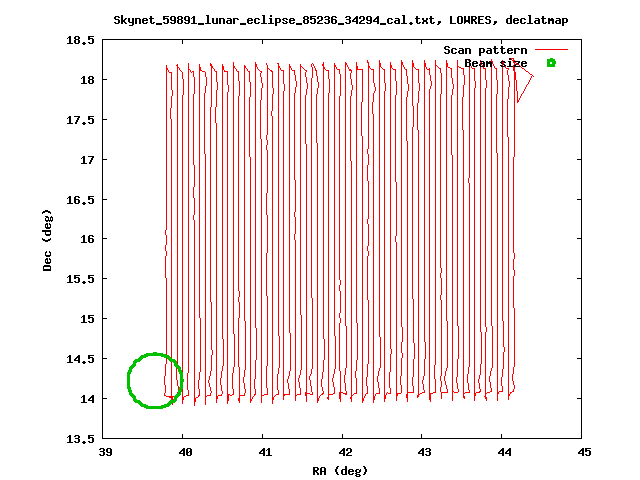Click the 'Dec (deg)' axis label
Image resolution: width=640 pixels, height=480 pixels.
[x=47, y=240]
